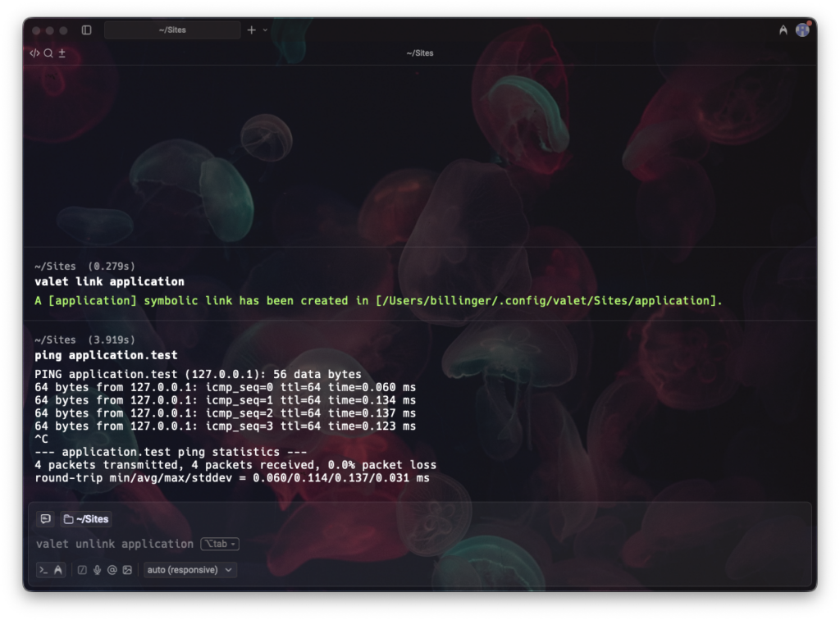
Task: Click the slash commands icon
Action: (x=82, y=570)
